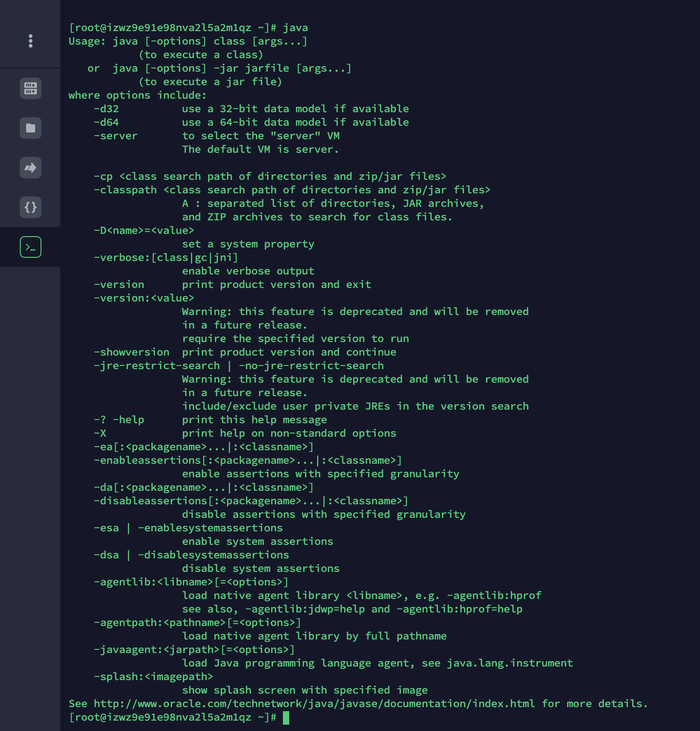Screen dimensions: 700x731
Task: Click '(to execute a class)' text
Action: [x=201, y=55]
